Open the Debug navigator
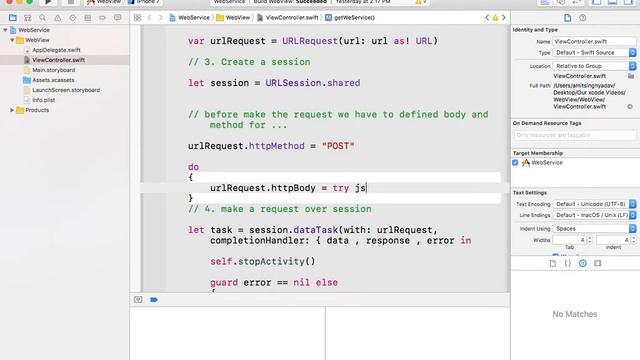 tap(87, 18)
